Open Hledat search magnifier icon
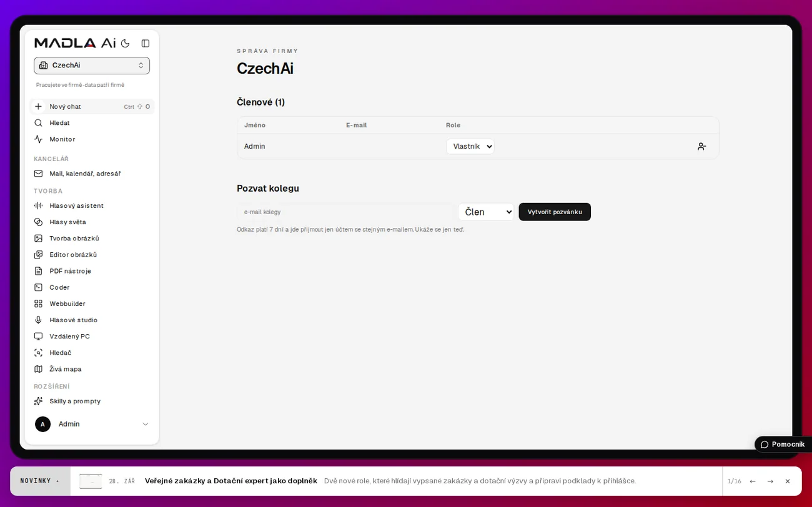The image size is (812, 507). (x=38, y=123)
